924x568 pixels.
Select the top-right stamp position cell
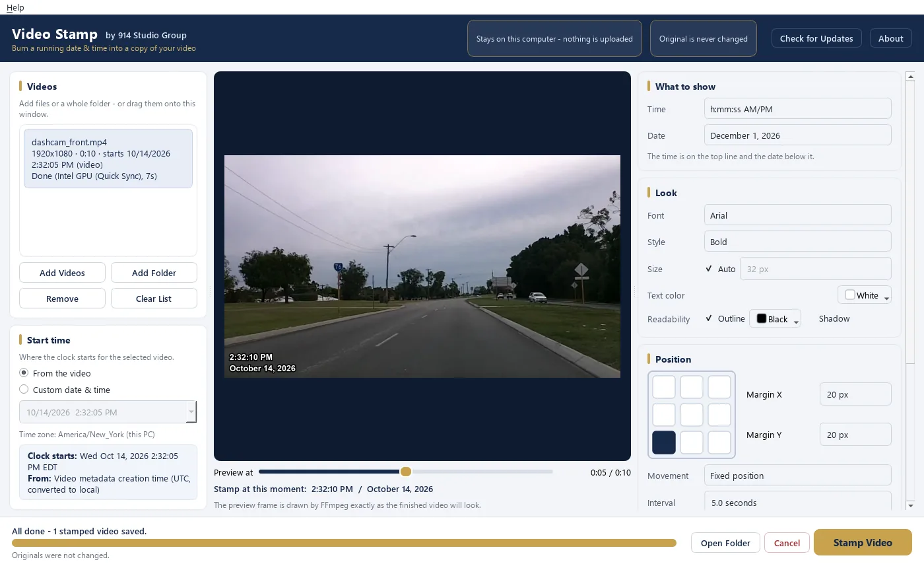[x=719, y=387]
